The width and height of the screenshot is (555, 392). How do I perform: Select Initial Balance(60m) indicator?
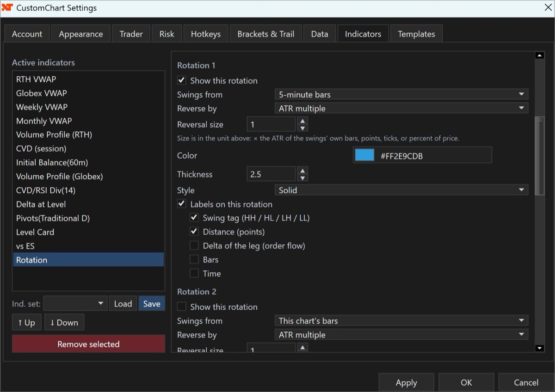[x=88, y=162]
